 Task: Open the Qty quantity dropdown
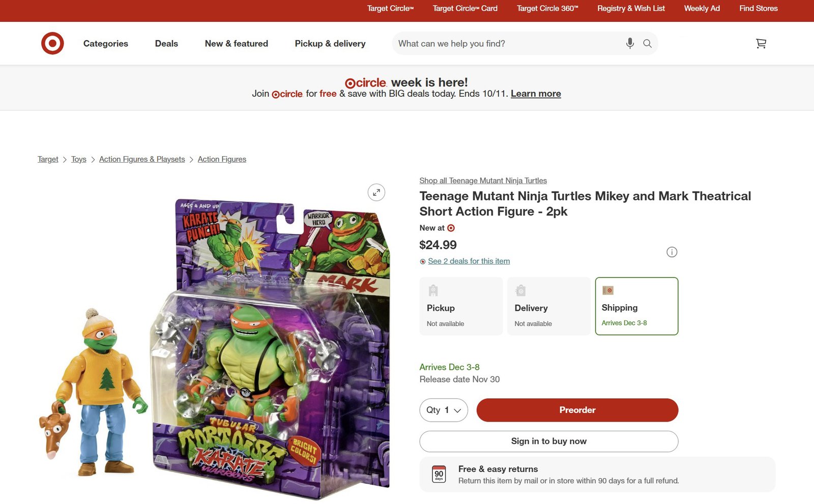point(443,410)
